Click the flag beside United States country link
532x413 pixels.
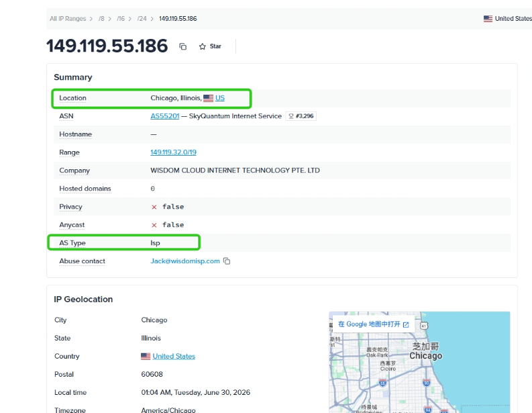tap(146, 357)
